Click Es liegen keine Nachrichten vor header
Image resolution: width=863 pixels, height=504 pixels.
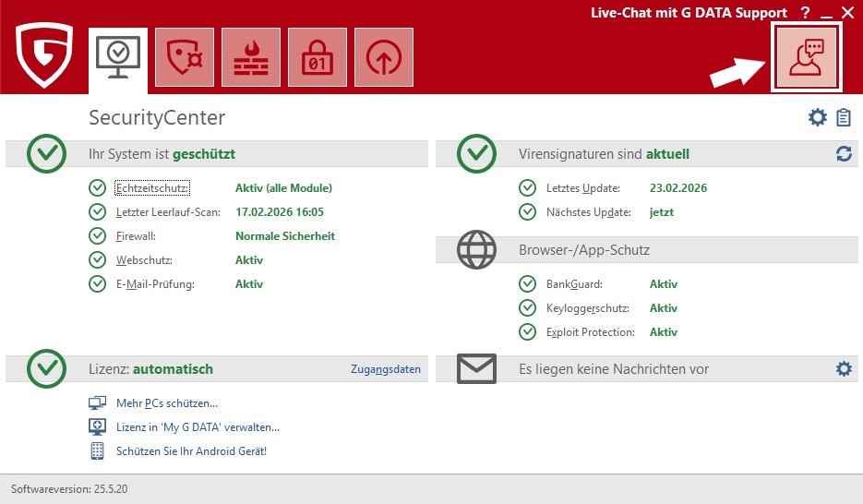click(x=614, y=369)
